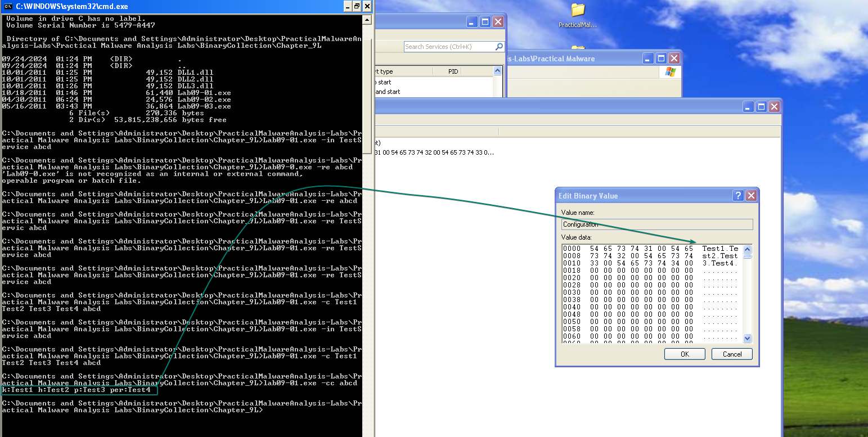Click the help question mark in Edit Binary Value
Image resolution: width=868 pixels, height=437 pixels.
[x=738, y=196]
